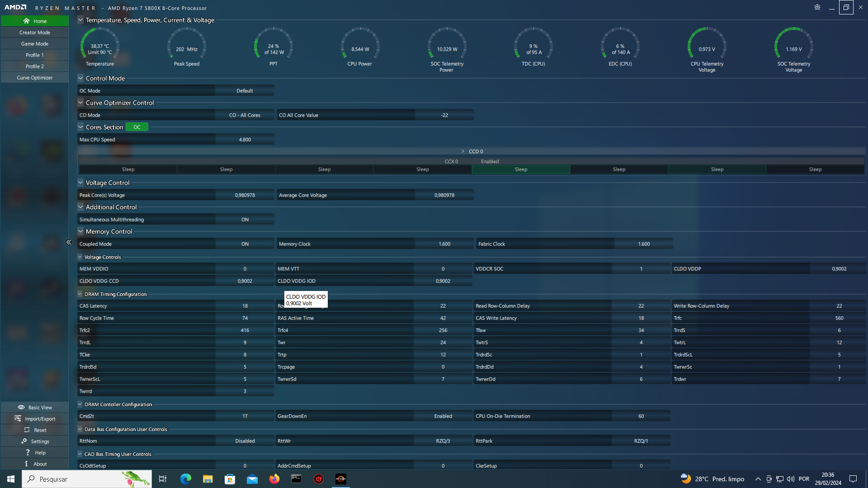Open the MSI dragon app on taskbar
This screenshot has width=868, height=488.
(319, 479)
